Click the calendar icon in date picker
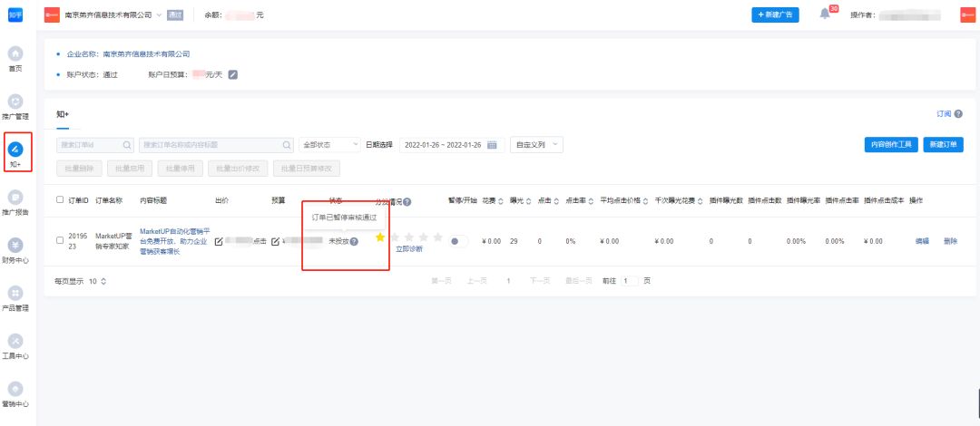This screenshot has width=980, height=426. coord(493,145)
